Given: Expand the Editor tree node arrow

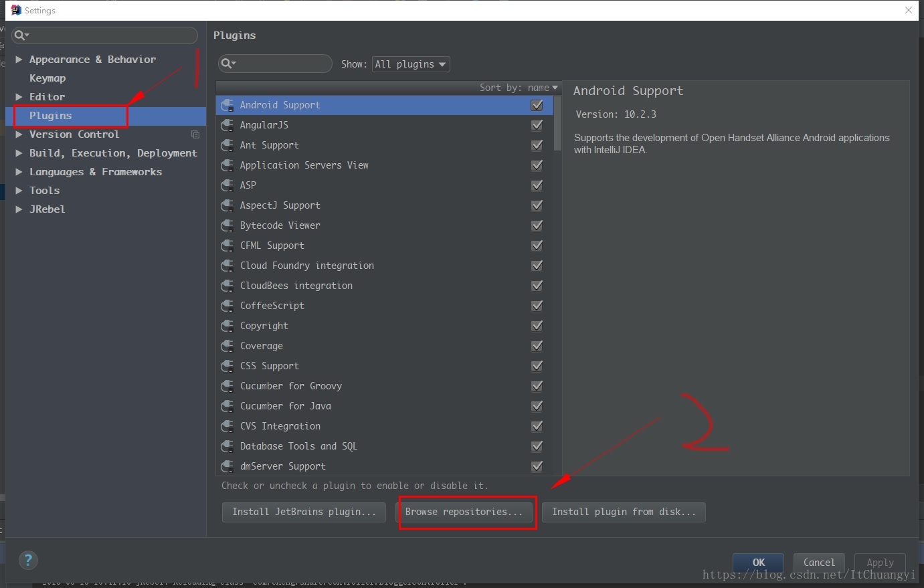Looking at the screenshot, I should pos(19,97).
